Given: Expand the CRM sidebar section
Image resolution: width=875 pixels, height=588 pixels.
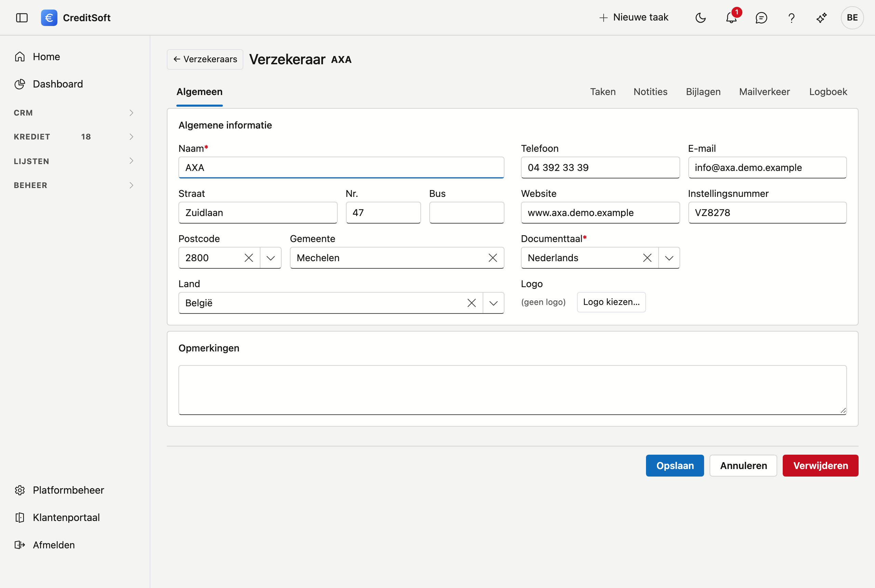Looking at the screenshot, I should pyautogui.click(x=74, y=113).
